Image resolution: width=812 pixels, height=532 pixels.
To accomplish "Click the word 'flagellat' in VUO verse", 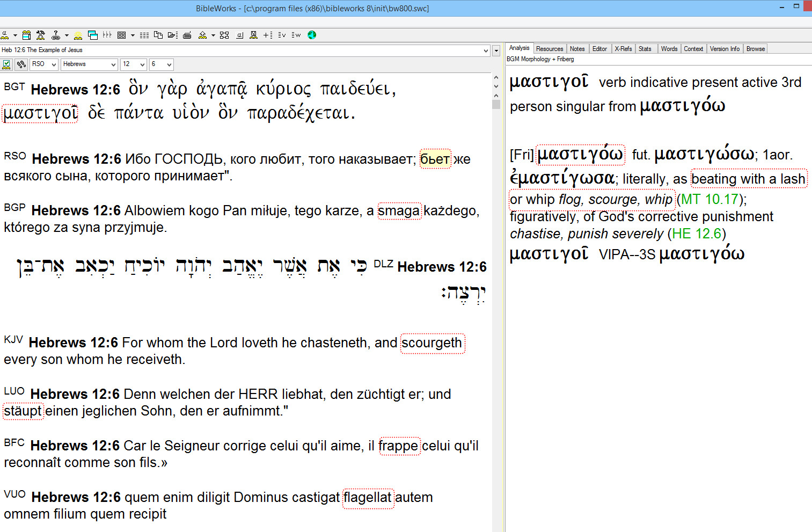I will (x=368, y=498).
